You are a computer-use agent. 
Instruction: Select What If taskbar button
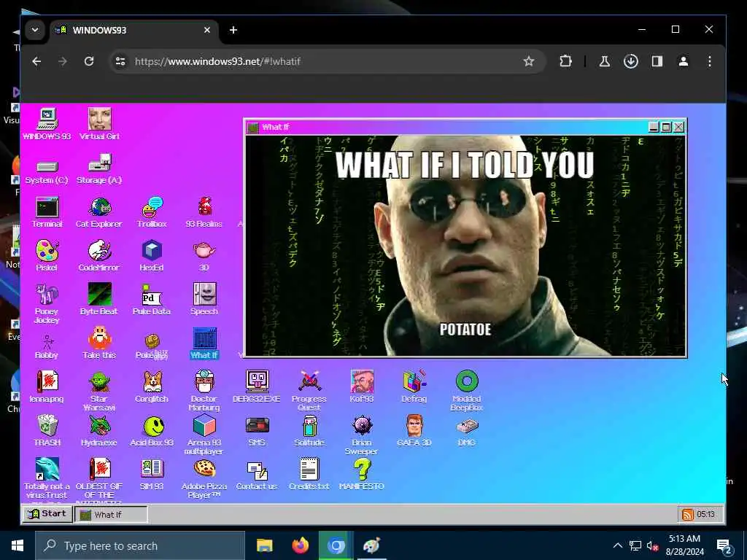[111, 514]
